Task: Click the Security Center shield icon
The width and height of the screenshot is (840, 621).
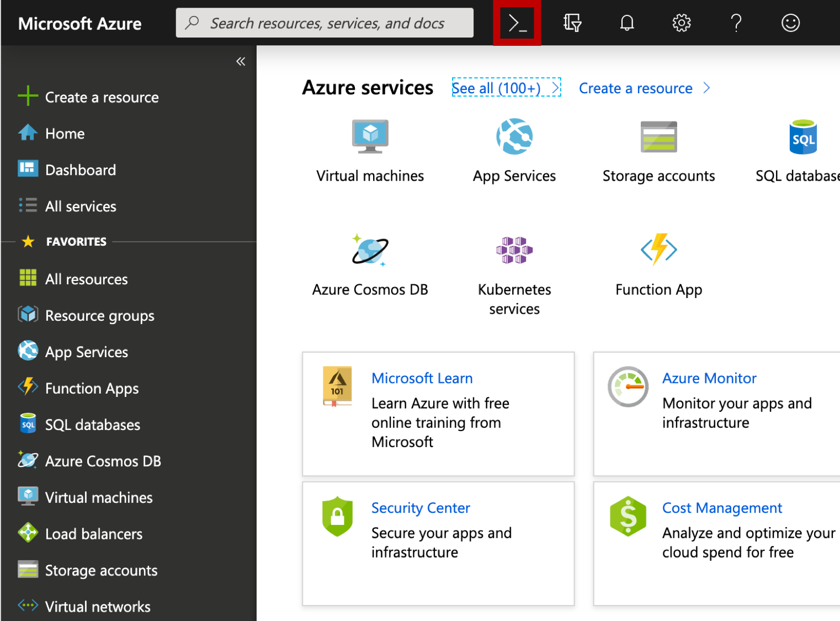Action: tap(337, 517)
